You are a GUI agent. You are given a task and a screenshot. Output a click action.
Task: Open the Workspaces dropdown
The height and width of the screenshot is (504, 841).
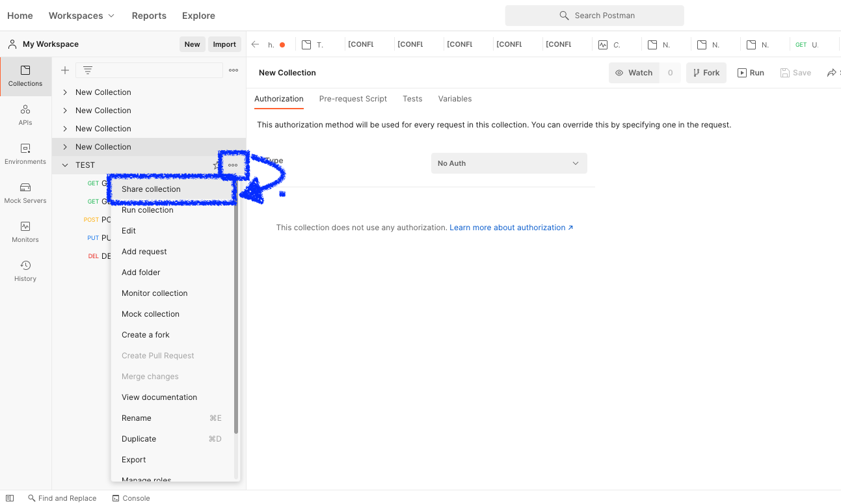81,16
